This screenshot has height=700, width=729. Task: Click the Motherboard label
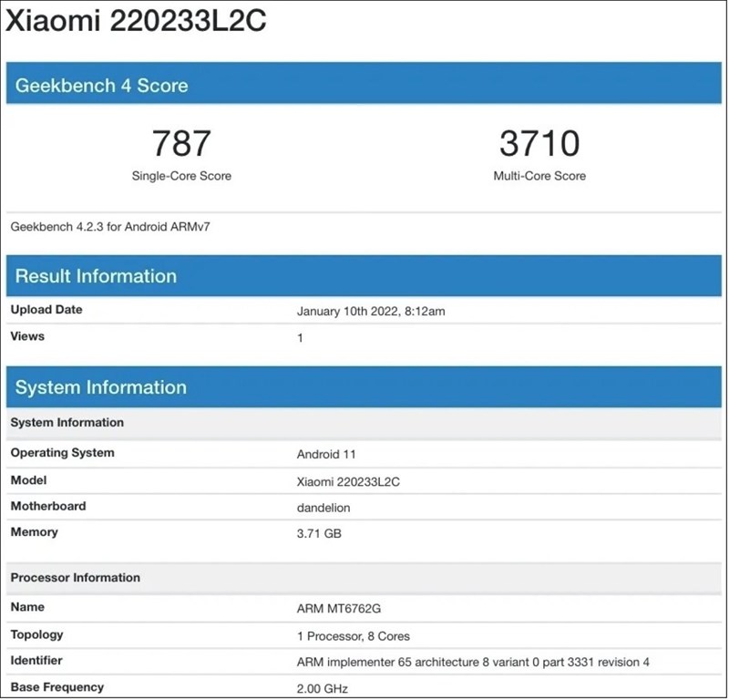click(x=48, y=506)
